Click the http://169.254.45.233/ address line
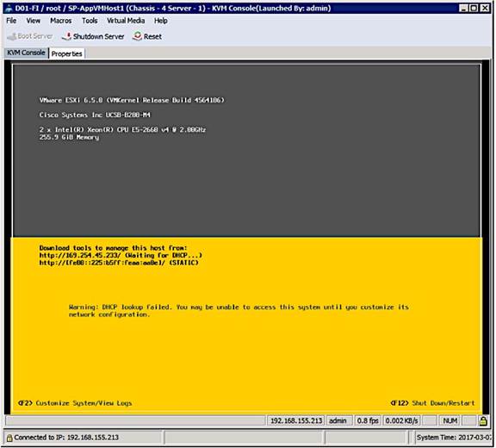The image size is (496, 448). click(121, 255)
